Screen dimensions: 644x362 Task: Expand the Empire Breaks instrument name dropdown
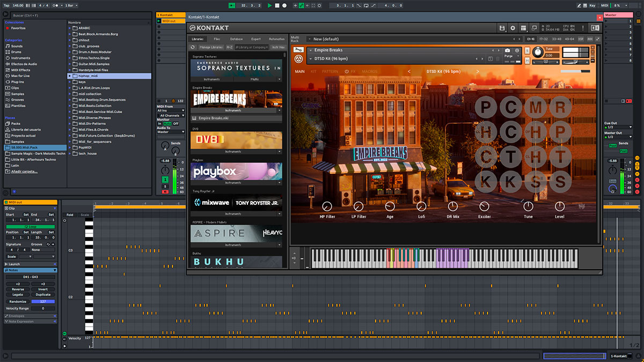(311, 50)
